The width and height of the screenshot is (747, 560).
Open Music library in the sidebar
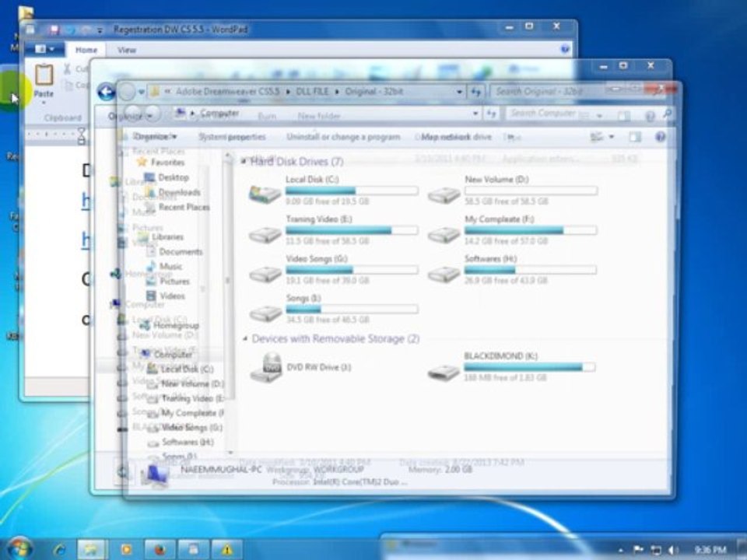click(x=170, y=266)
